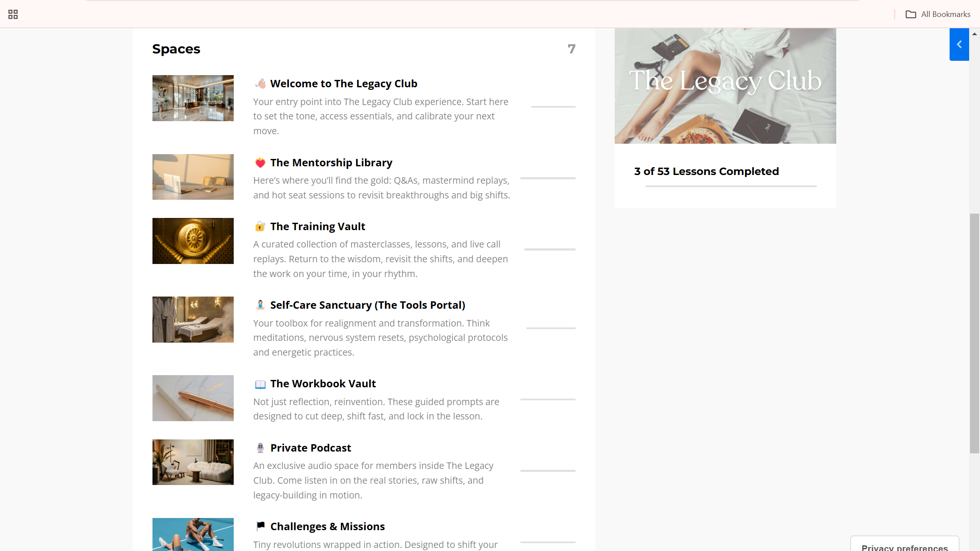Image resolution: width=980 pixels, height=551 pixels.
Task: Click the padlock icon by Training Vault
Action: click(260, 226)
